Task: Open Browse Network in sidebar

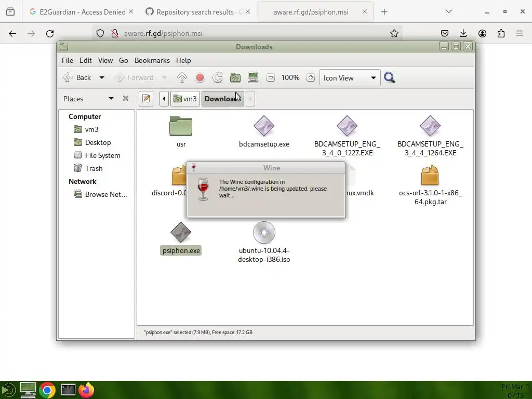Action: click(101, 194)
